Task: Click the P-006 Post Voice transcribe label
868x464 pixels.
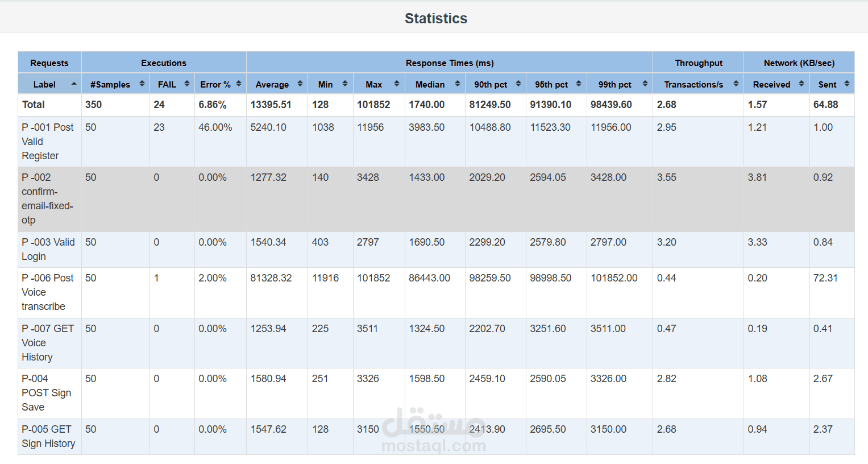Action: (48, 292)
